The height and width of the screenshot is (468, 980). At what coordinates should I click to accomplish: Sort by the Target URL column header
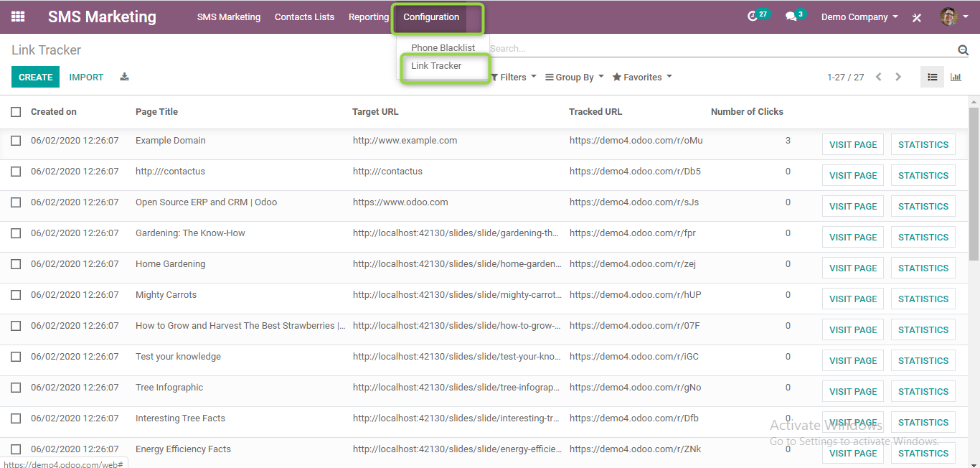pyautogui.click(x=375, y=112)
